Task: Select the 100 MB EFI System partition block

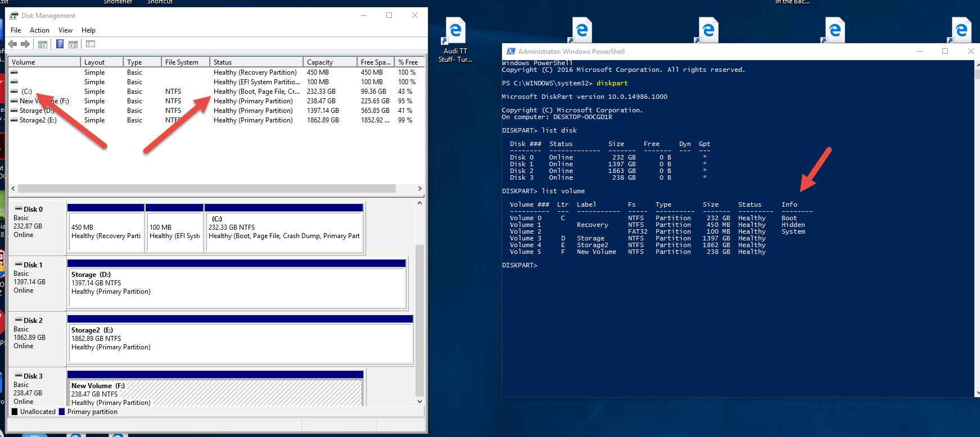Action: click(x=174, y=231)
